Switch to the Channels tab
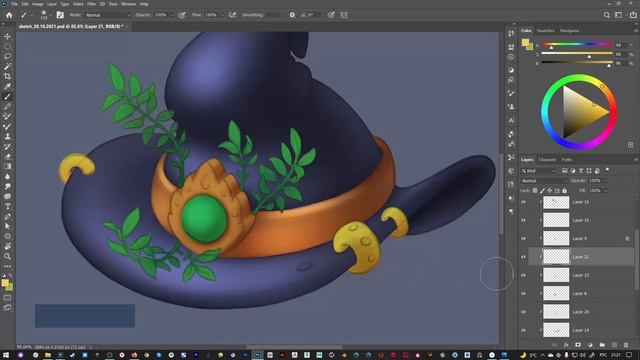This screenshot has width=640, height=360. 547,160
